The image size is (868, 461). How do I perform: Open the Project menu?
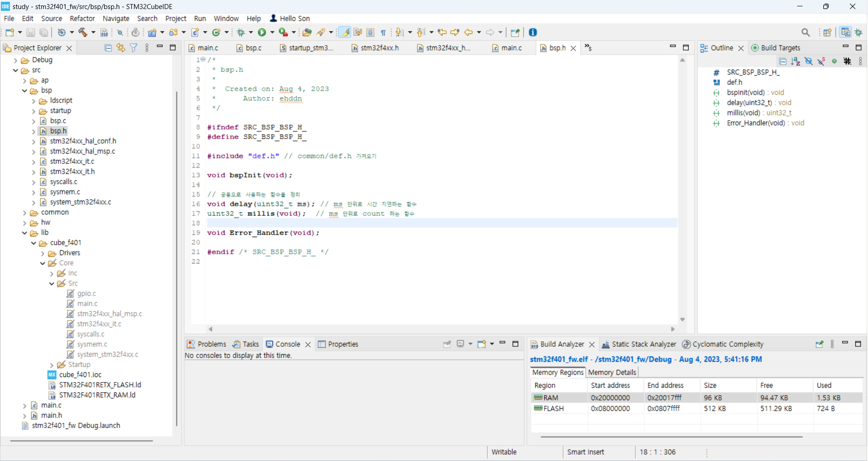pyautogui.click(x=176, y=19)
